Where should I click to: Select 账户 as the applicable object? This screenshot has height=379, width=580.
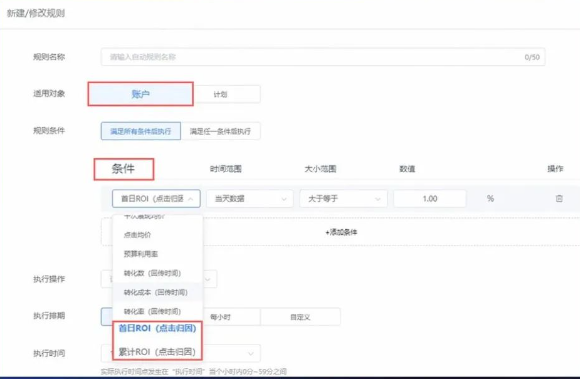pyautogui.click(x=141, y=94)
